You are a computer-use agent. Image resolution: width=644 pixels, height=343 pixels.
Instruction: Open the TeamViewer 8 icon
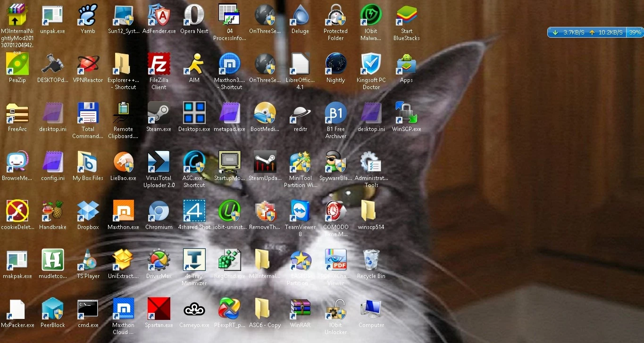pos(301,211)
